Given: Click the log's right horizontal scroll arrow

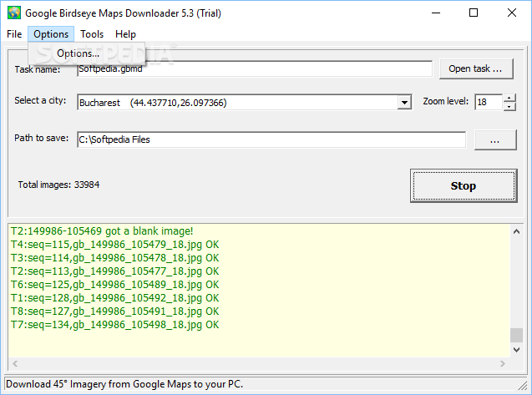Looking at the screenshot, I should (x=503, y=364).
